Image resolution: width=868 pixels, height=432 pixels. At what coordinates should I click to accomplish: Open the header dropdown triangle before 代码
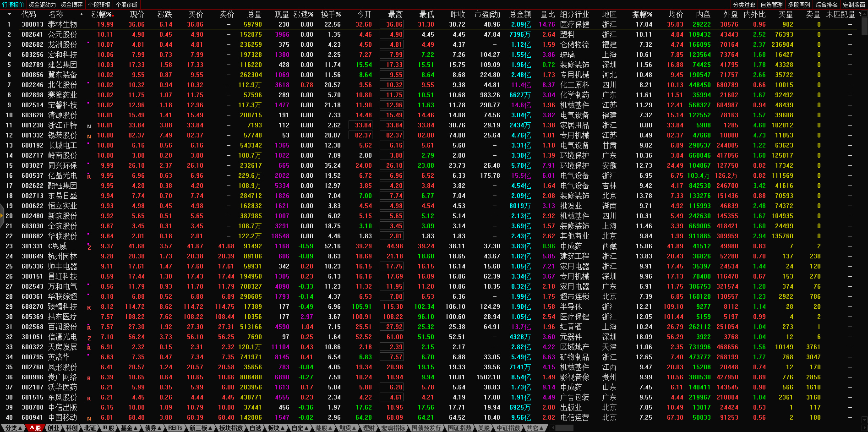point(9,14)
